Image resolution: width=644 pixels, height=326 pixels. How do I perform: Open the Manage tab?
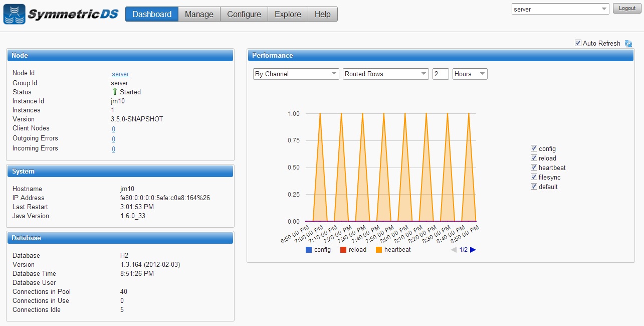coord(199,14)
